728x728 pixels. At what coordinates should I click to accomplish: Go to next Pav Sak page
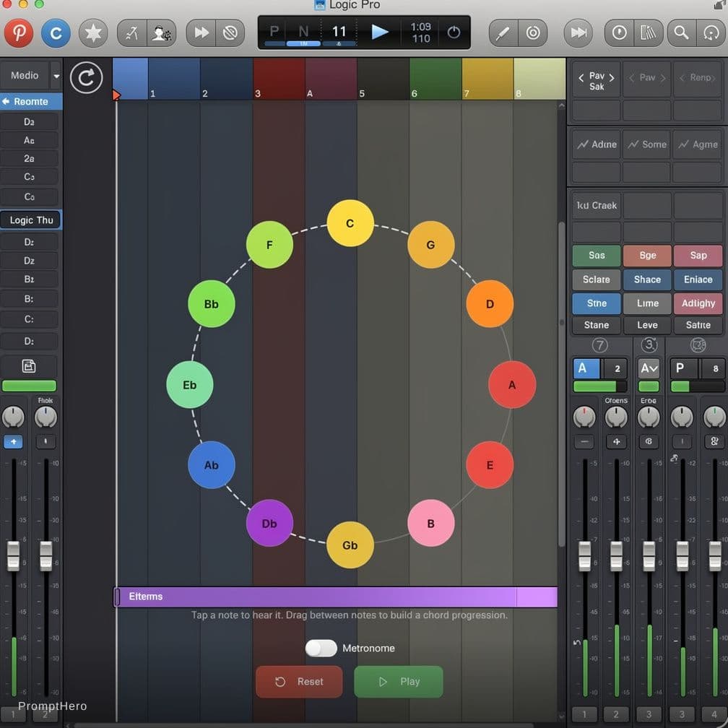tap(612, 78)
